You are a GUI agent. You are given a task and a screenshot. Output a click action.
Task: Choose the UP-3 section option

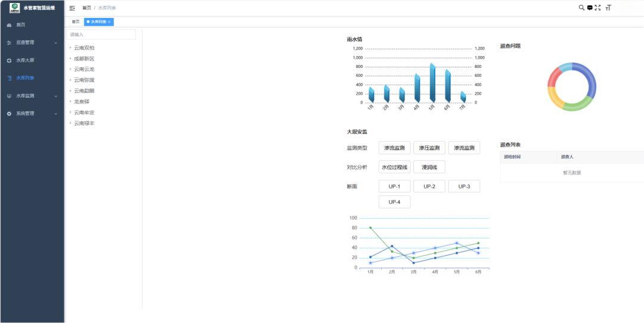point(464,187)
